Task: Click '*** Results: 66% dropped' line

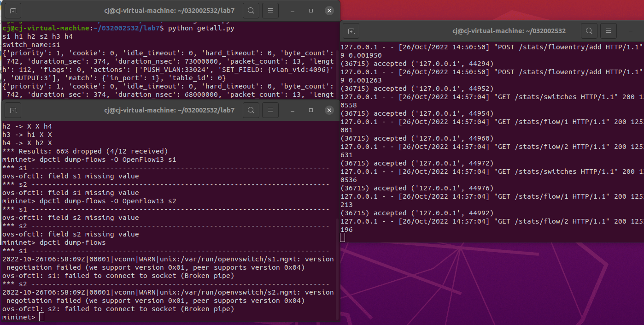Action: point(85,151)
